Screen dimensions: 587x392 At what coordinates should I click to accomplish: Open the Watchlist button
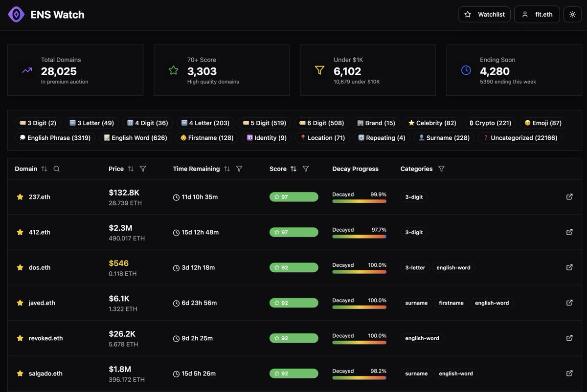coord(484,15)
